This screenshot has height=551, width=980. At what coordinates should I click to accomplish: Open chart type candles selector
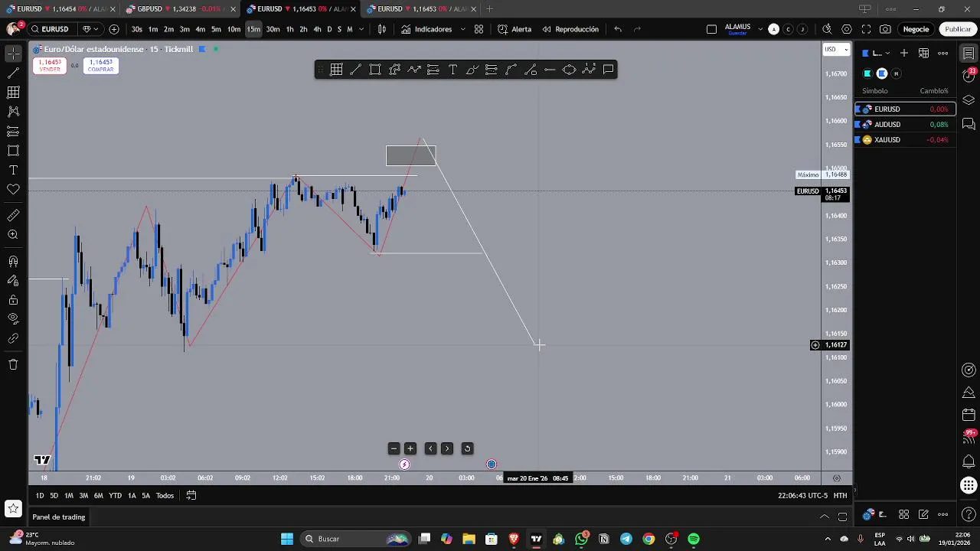click(382, 29)
